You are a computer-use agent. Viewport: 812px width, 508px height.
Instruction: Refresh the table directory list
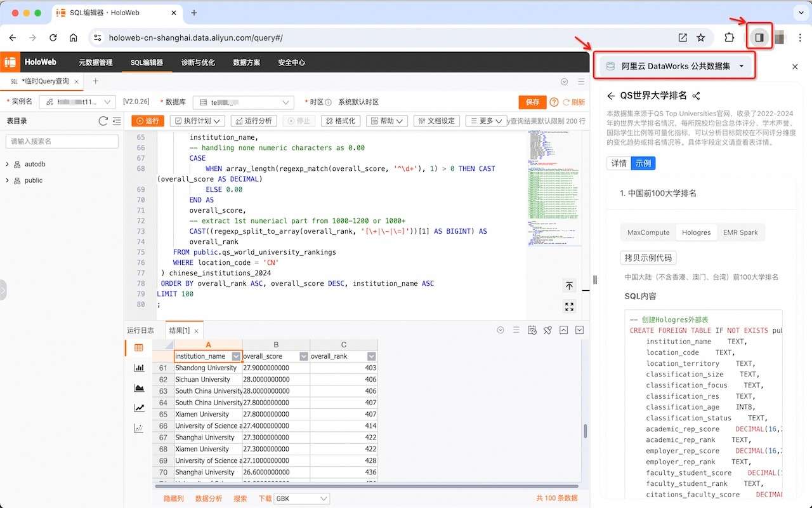coord(103,121)
